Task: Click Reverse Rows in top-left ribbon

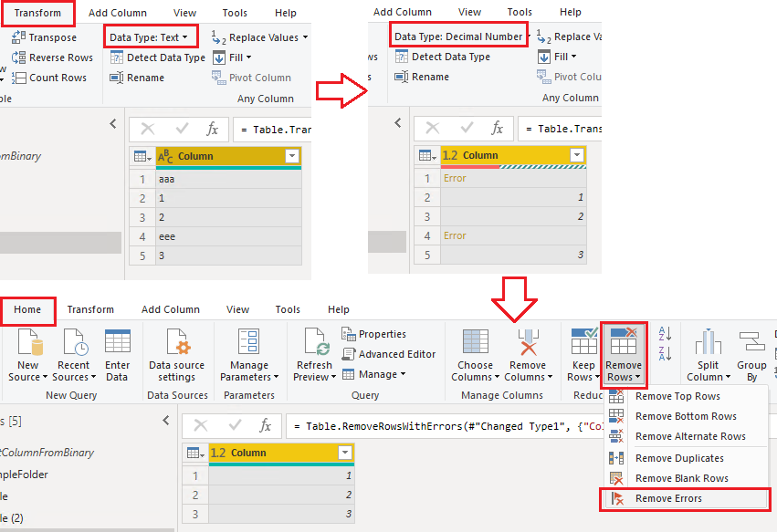Action: click(x=52, y=57)
